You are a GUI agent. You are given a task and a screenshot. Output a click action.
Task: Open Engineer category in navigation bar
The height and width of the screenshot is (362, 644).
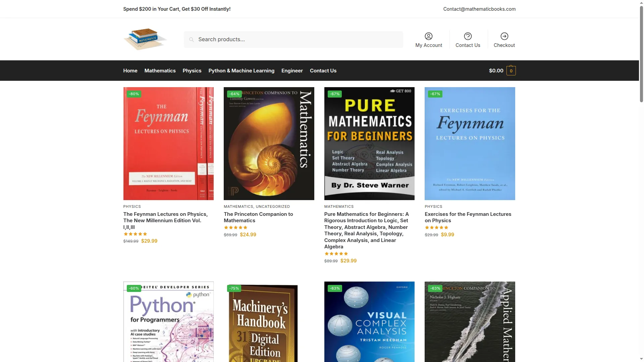292,71
